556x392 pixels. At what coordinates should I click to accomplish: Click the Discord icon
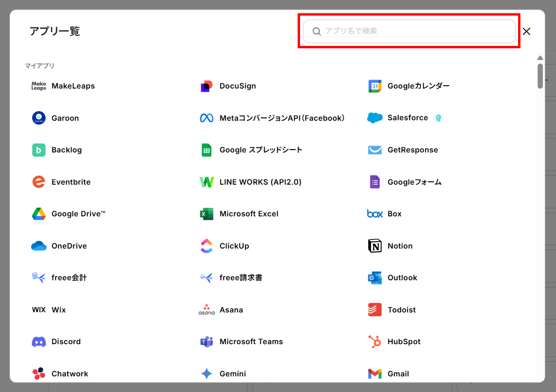(39, 342)
